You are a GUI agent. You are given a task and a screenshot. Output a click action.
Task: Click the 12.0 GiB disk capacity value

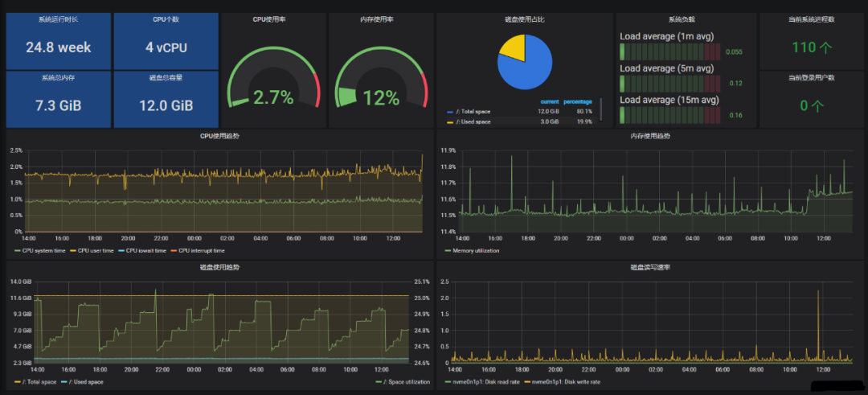pyautogui.click(x=166, y=105)
